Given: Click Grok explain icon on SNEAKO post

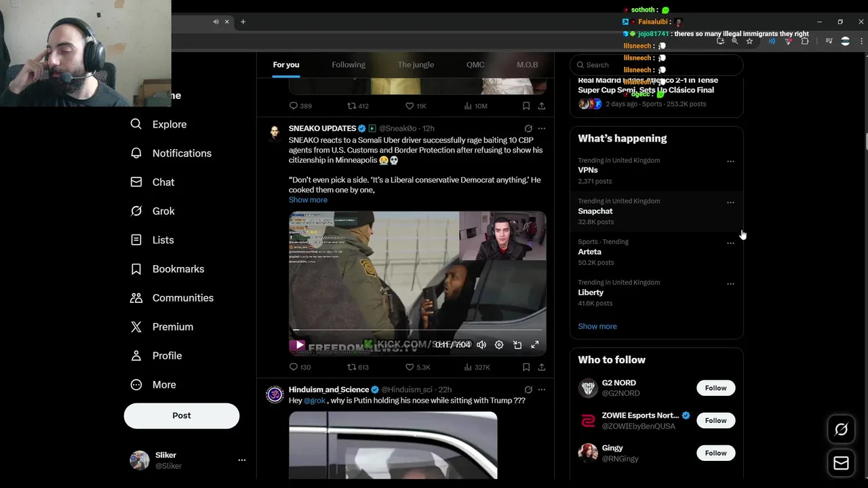Looking at the screenshot, I should pos(528,128).
